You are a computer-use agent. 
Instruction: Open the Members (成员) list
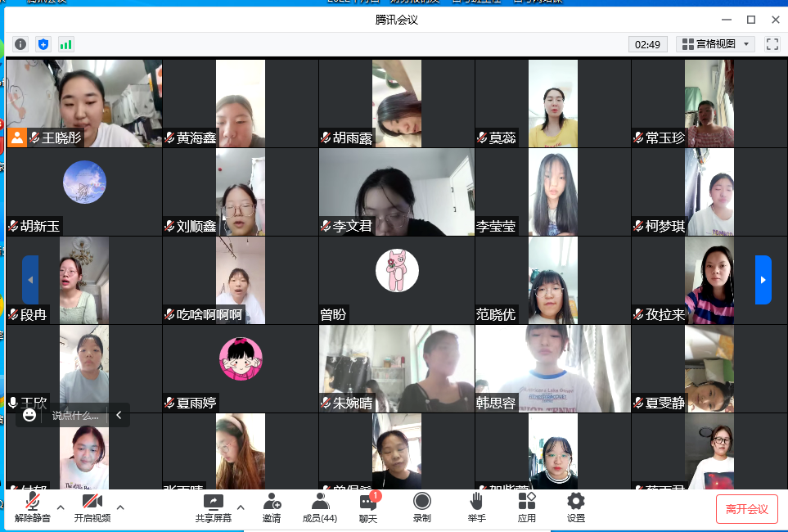click(319, 507)
